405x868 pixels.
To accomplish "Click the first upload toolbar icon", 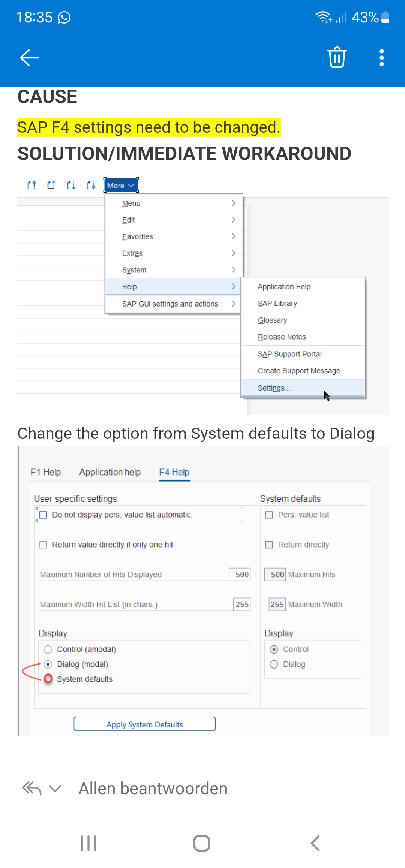I will (x=32, y=185).
